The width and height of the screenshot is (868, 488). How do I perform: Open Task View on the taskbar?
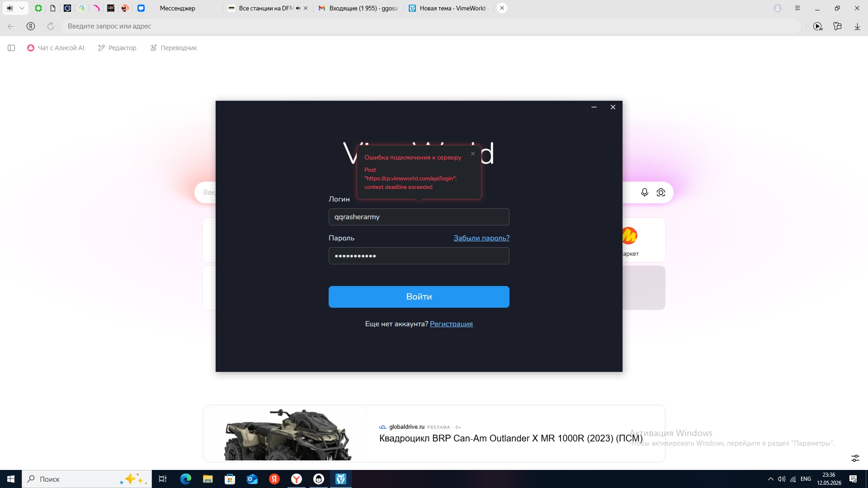click(163, 479)
